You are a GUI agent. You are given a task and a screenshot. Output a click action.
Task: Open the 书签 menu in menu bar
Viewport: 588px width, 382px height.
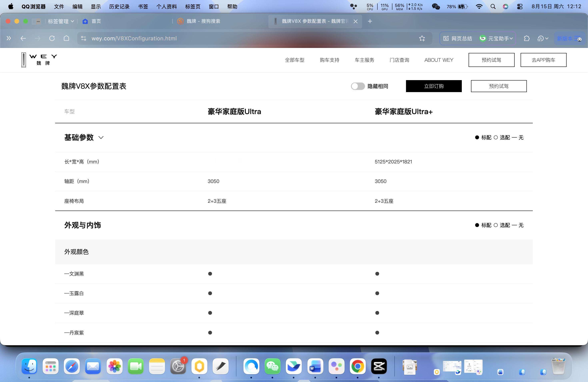143,7
